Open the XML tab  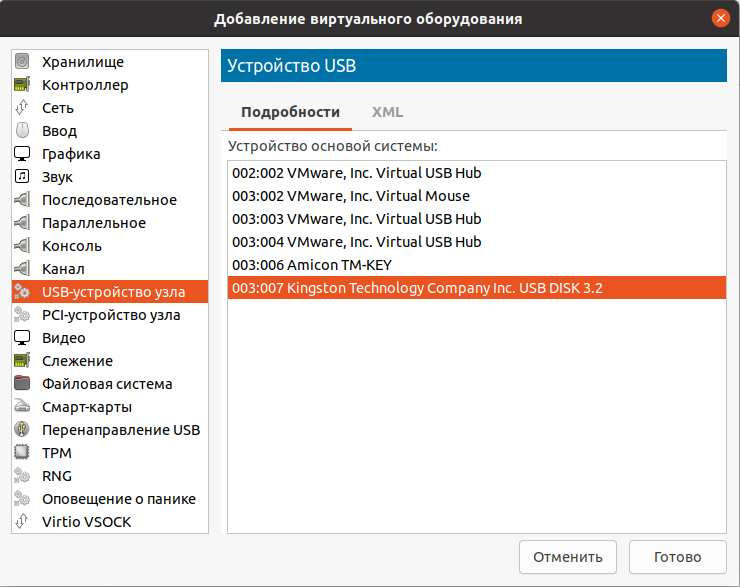tap(387, 112)
